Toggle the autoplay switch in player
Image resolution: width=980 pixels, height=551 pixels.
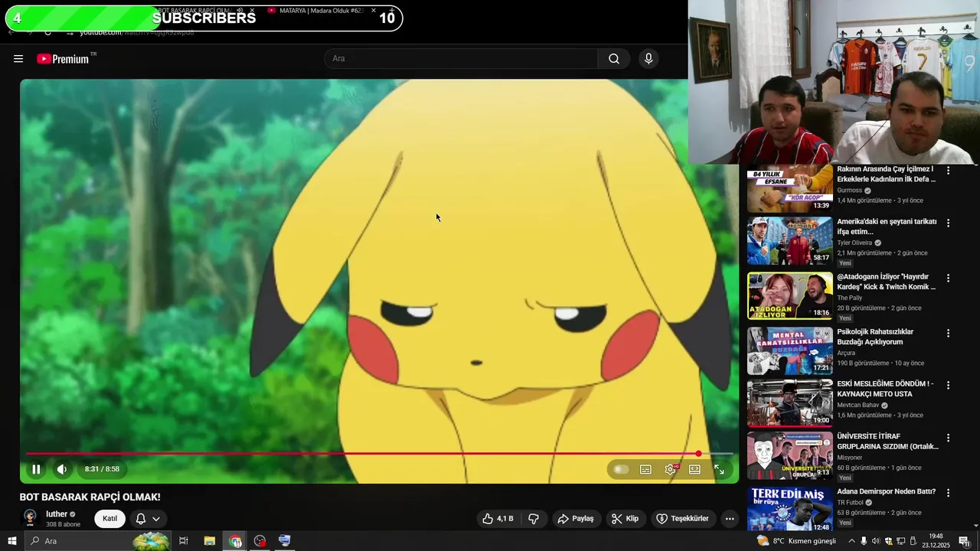click(621, 469)
